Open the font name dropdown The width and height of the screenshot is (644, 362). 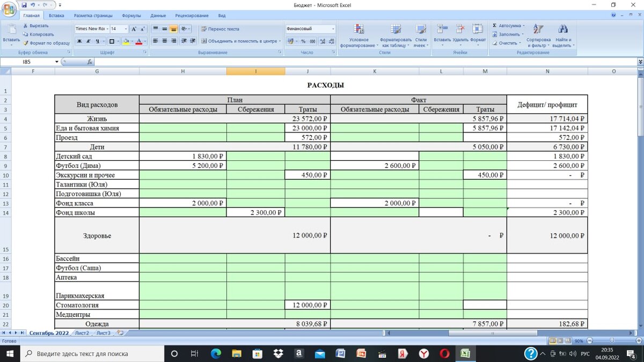point(107,29)
